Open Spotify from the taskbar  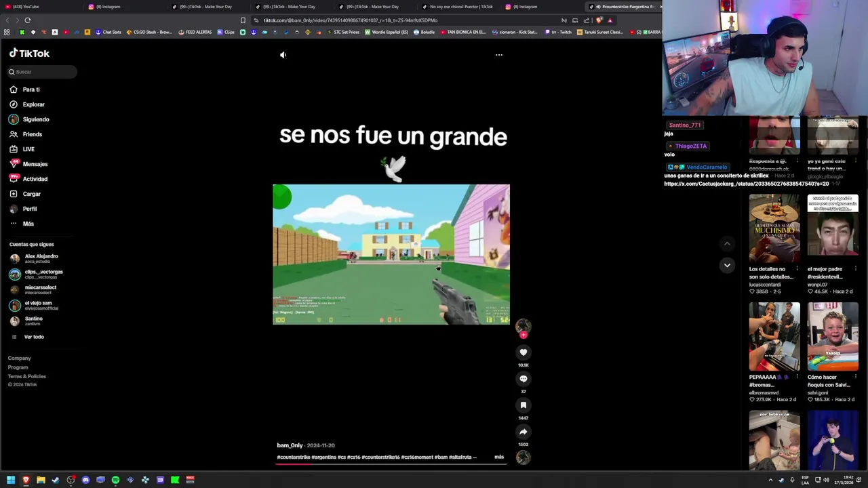(x=115, y=480)
